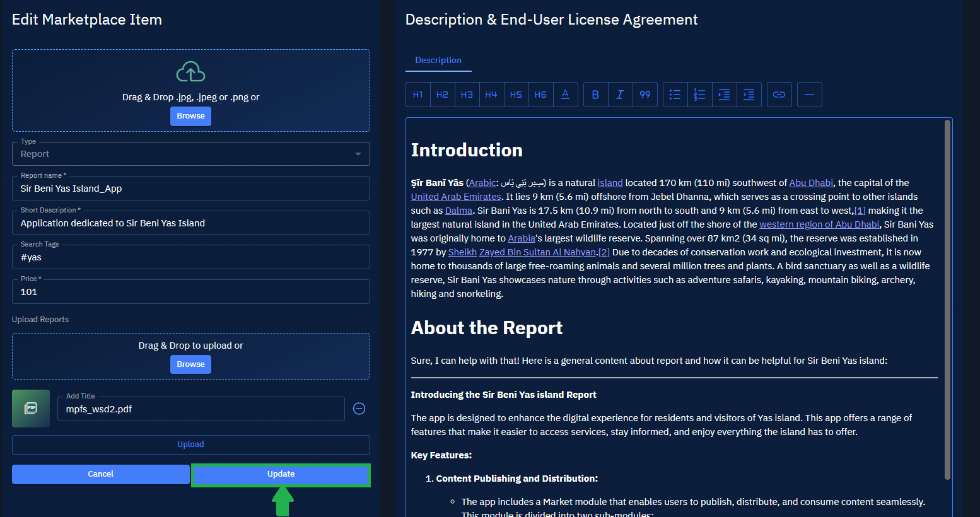Click the PDF file thumbnail
Image resolution: width=980 pixels, height=517 pixels.
pyautogui.click(x=31, y=409)
